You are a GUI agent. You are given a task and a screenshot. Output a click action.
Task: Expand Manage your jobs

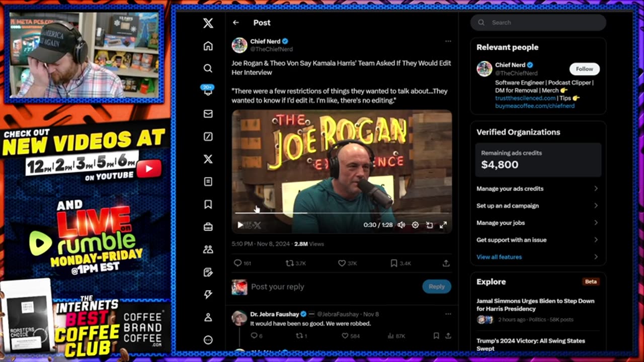(538, 223)
